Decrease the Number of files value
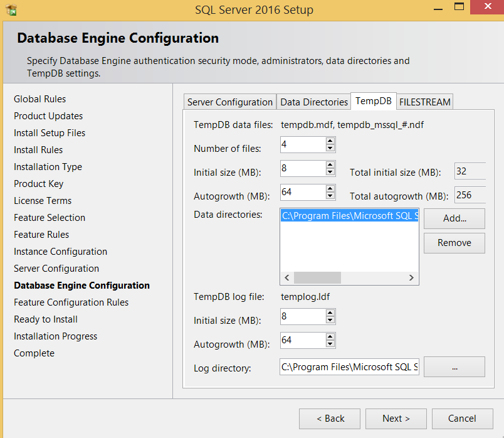Image resolution: width=504 pixels, height=438 pixels. tap(330, 148)
